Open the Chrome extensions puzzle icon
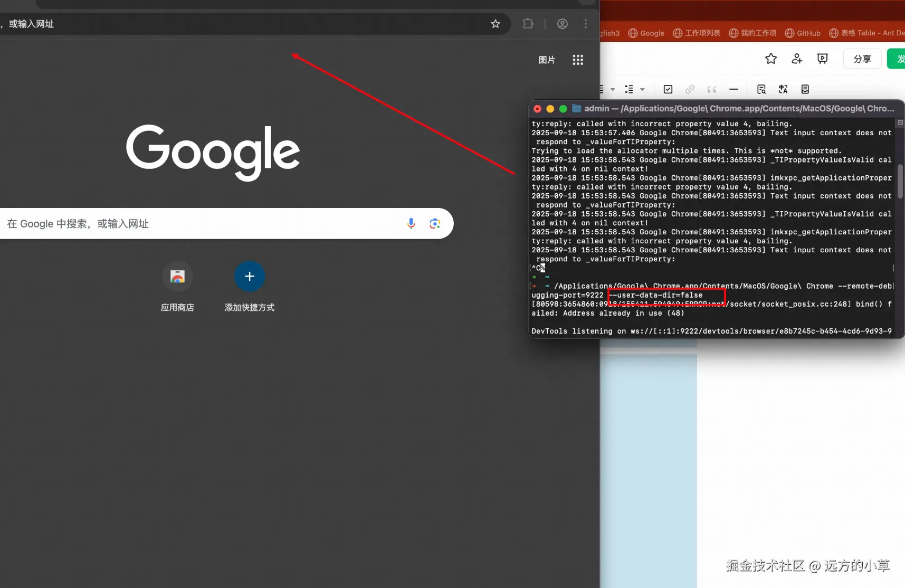 (x=528, y=24)
